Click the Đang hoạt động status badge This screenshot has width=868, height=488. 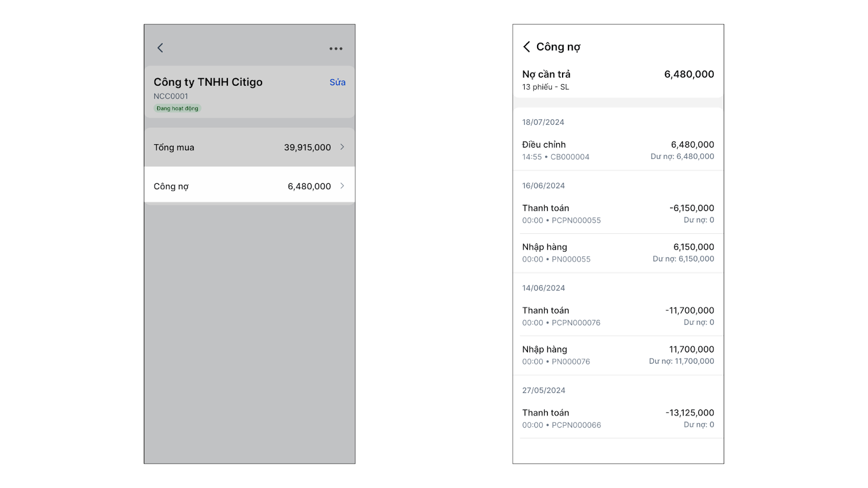(x=177, y=108)
